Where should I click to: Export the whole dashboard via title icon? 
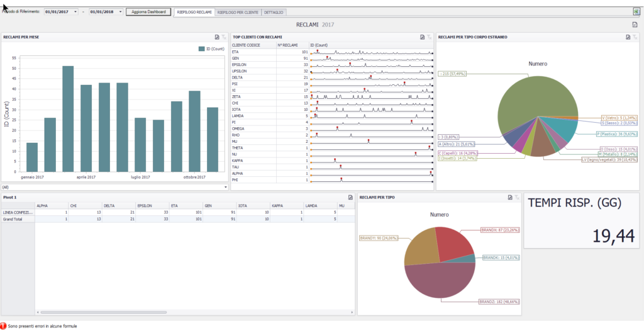click(635, 25)
